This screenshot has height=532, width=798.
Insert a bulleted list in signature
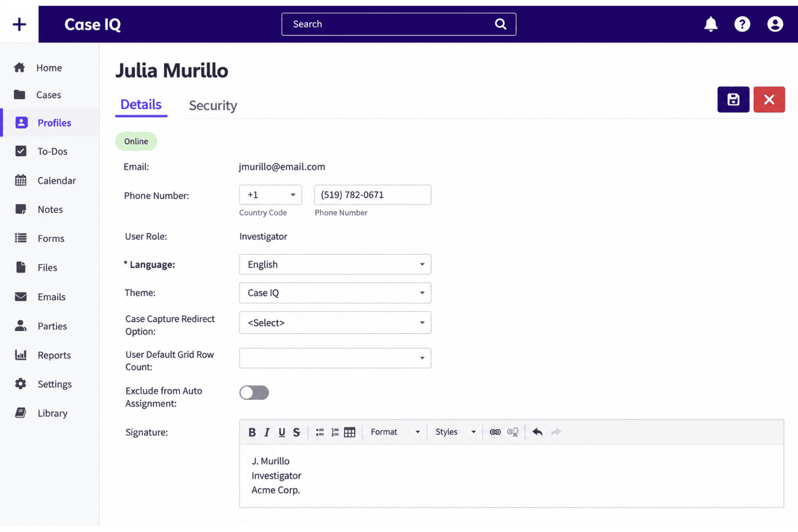coord(320,432)
